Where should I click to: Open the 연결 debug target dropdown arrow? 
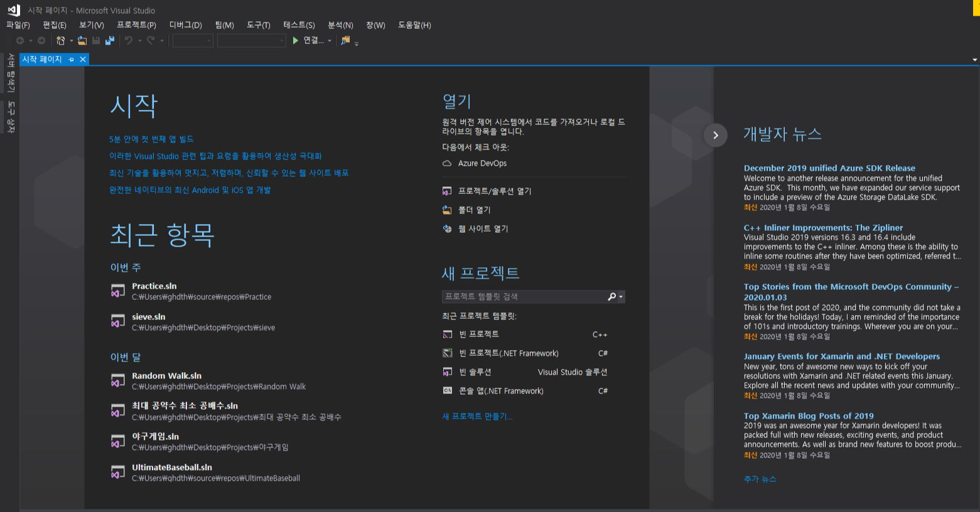click(x=330, y=41)
